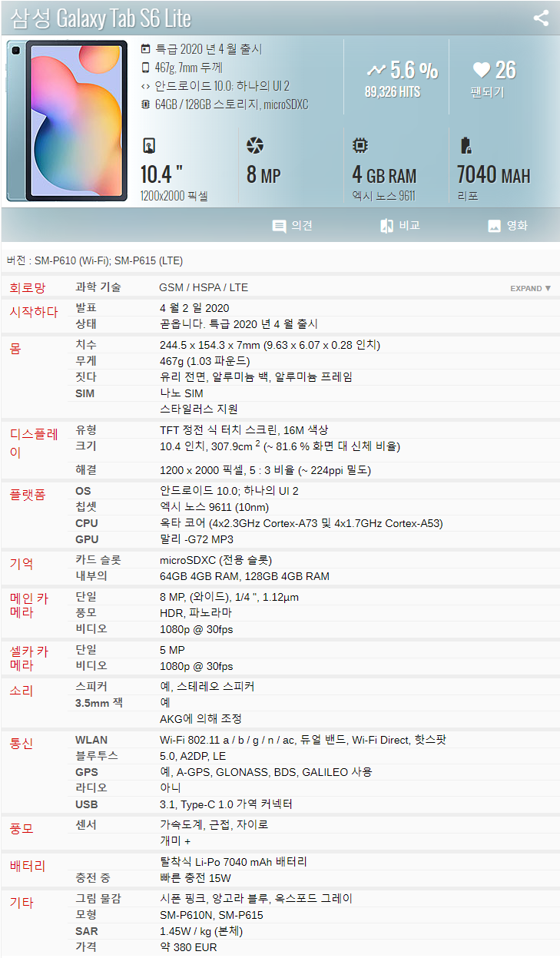
Task: Click the GSM / HSPA / LTE value
Action: pos(204,287)
